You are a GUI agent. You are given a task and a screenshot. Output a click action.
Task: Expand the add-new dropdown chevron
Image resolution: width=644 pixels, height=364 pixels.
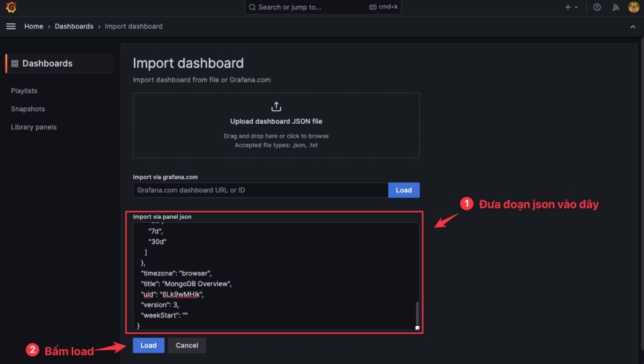(576, 7)
